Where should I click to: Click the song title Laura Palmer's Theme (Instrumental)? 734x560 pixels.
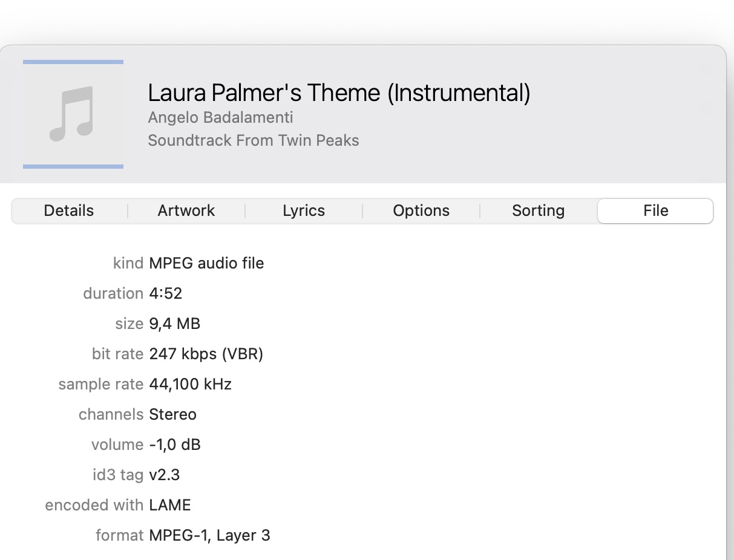pos(339,93)
